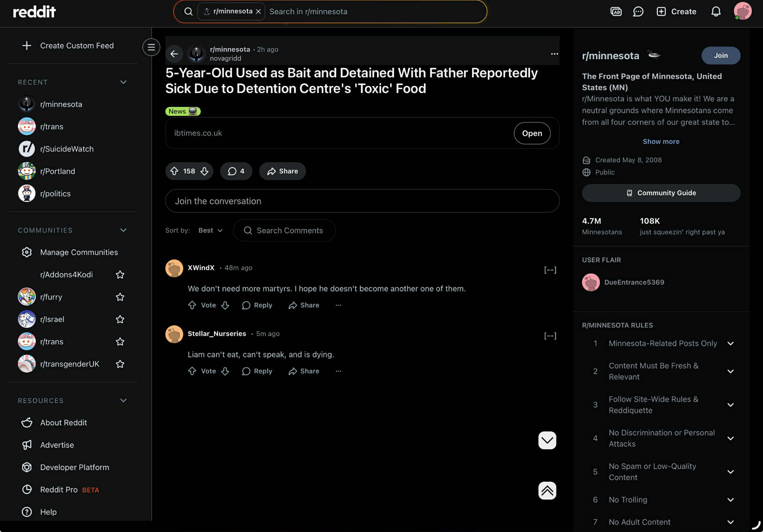Collapse the Recent section

coord(123,82)
